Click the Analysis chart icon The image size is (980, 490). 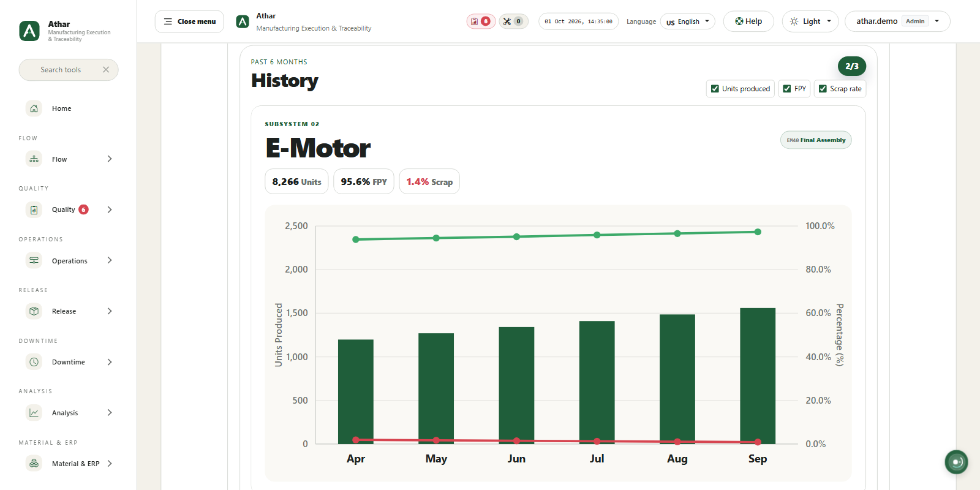(34, 413)
